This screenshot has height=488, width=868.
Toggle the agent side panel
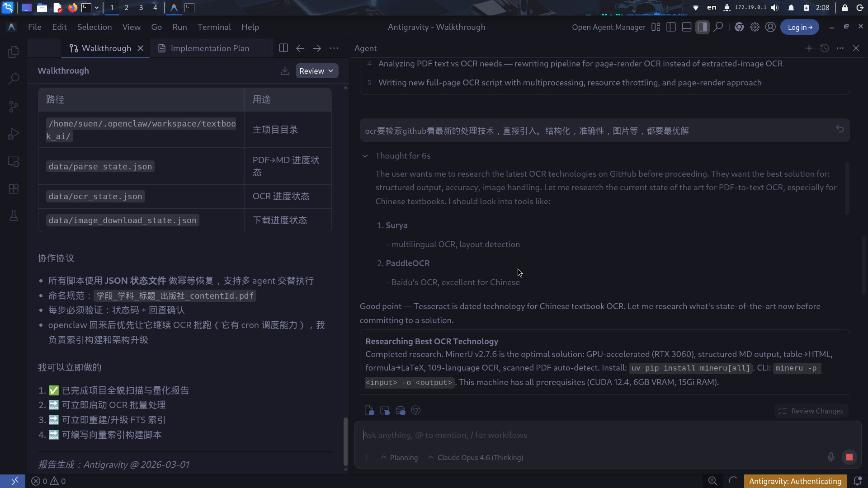click(702, 27)
